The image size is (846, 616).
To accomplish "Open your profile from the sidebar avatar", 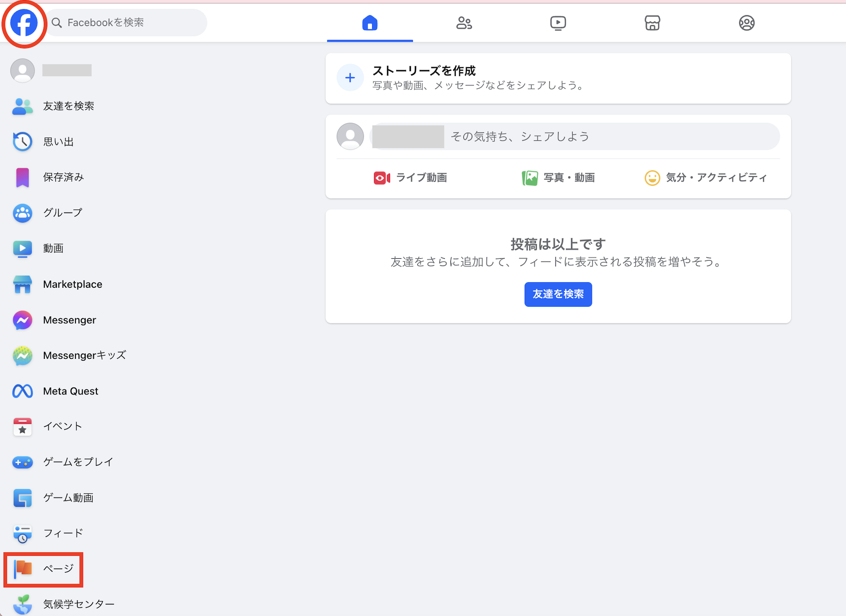I will pyautogui.click(x=23, y=70).
